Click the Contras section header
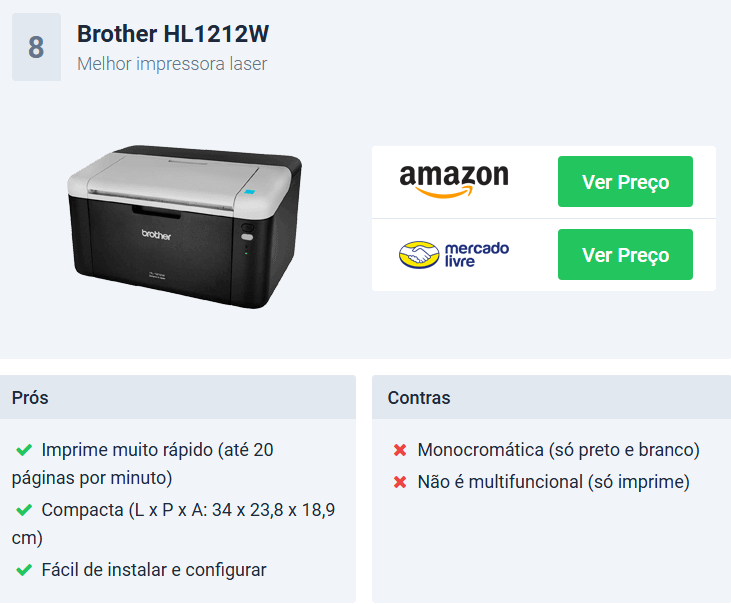 click(552, 397)
